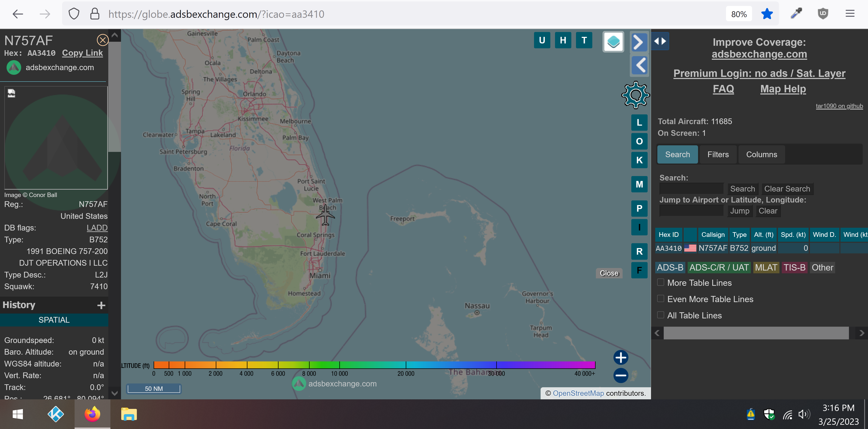Click the R map button
The height and width of the screenshot is (429, 868).
click(x=639, y=251)
